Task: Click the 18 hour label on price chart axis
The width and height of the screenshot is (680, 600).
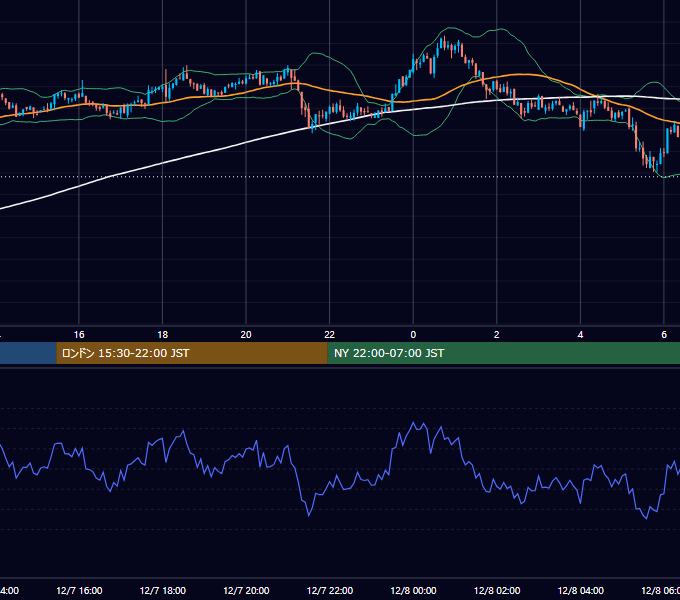Action: click(x=163, y=335)
